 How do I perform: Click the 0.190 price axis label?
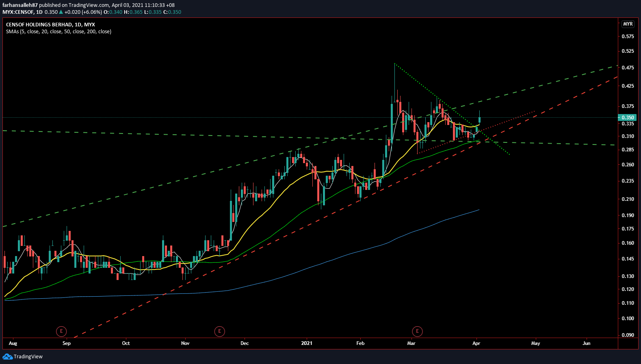point(628,215)
